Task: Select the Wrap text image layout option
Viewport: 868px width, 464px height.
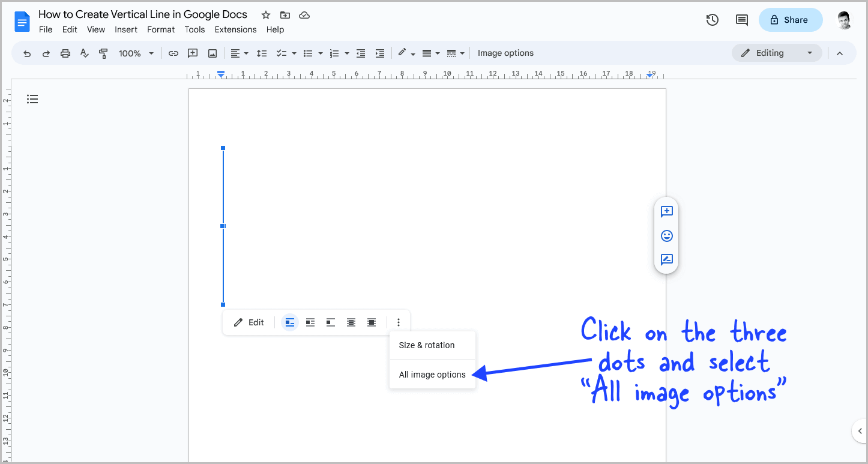Action: pos(310,322)
